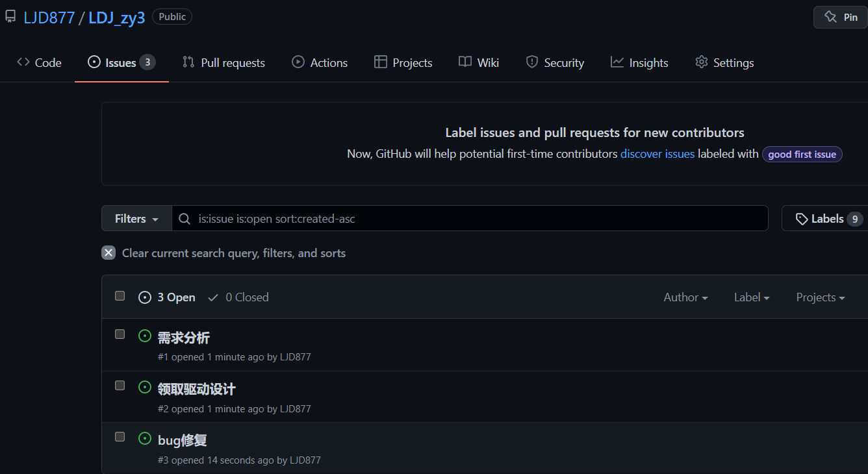Click the '14 seconds ago' timestamp on issue #3
Viewport: 868px width, 474px height.
click(240, 460)
